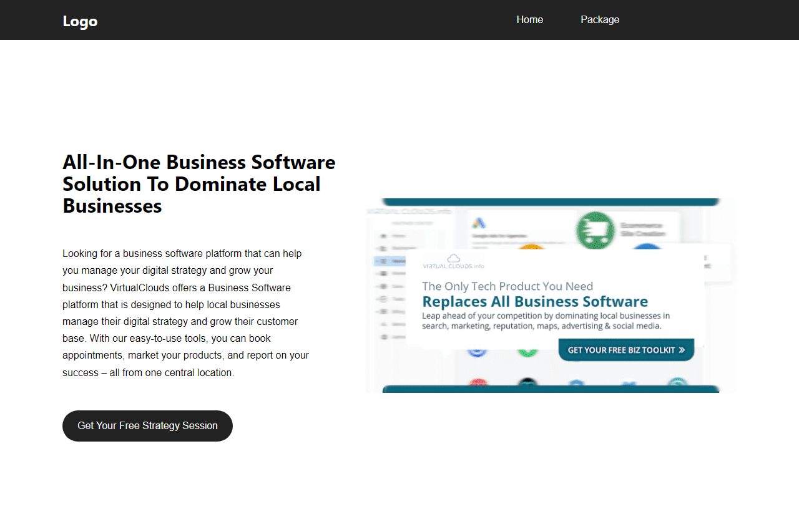Screen dimensions: 799x532
Task: Click the VirtualClouds description paragraph
Action: click(186, 313)
